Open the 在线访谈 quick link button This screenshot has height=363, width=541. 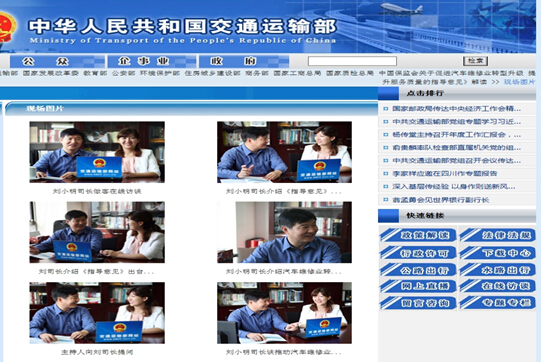click(x=497, y=286)
